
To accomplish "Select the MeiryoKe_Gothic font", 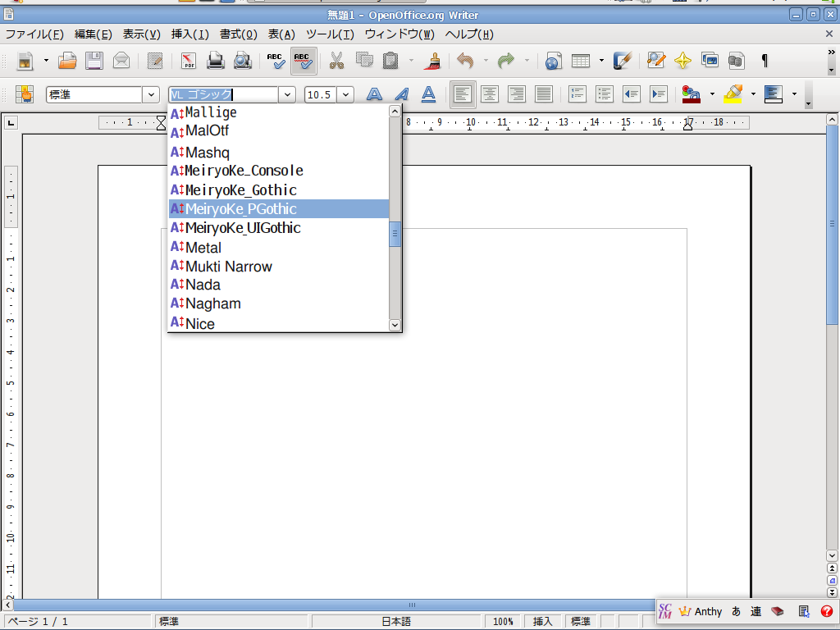I will [x=279, y=190].
